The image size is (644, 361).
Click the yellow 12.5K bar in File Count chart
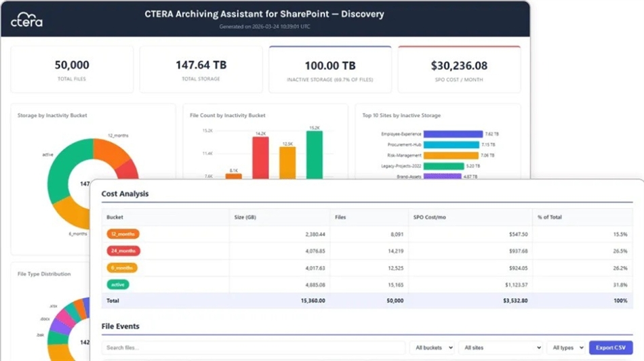(287, 163)
